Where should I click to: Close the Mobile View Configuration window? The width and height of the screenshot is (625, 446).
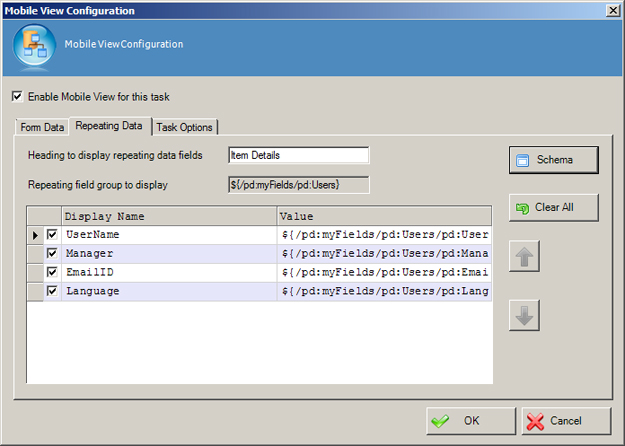pos(612,9)
